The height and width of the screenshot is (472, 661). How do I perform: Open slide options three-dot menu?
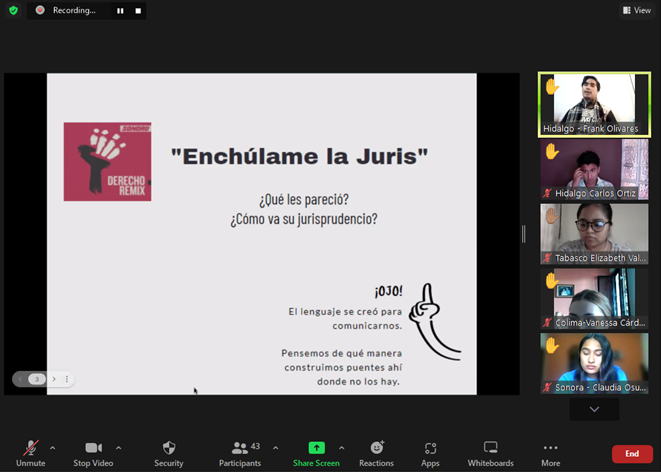tap(67, 379)
